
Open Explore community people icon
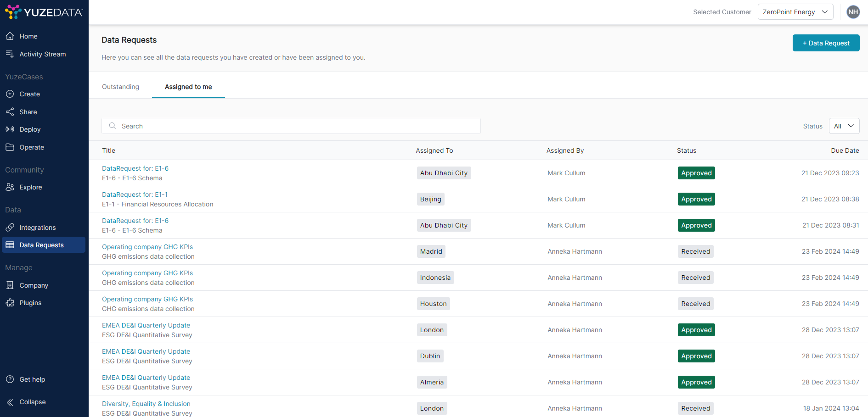pyautogui.click(x=10, y=187)
